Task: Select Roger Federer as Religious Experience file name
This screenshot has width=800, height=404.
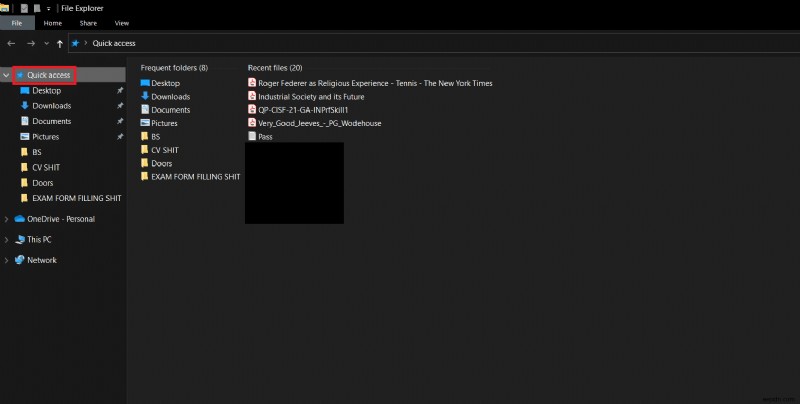Action: point(375,83)
